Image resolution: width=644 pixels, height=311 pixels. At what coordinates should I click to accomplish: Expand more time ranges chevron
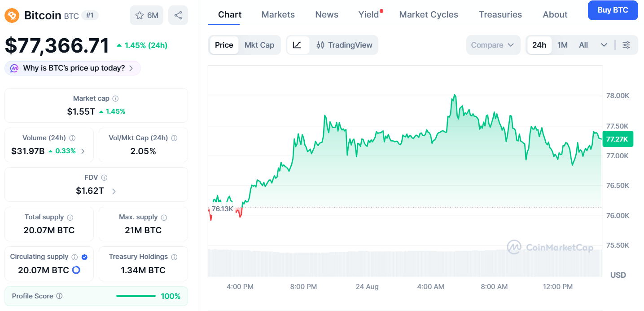tap(604, 45)
